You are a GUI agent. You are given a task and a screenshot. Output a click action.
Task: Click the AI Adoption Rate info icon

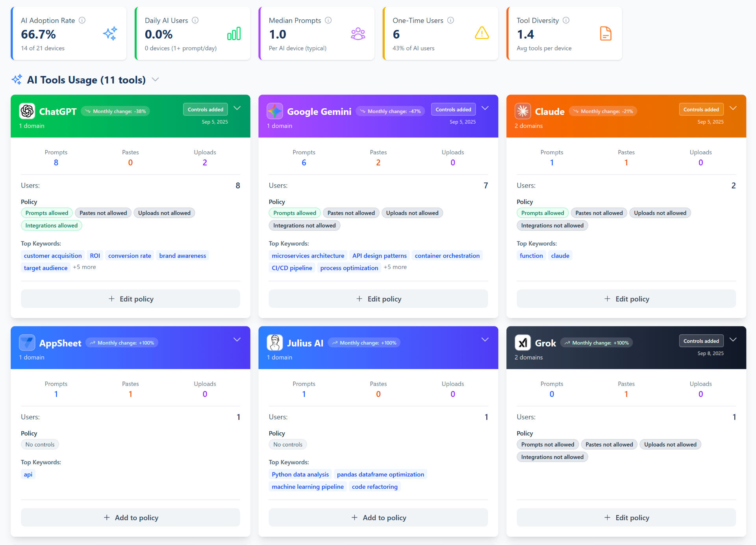tap(82, 20)
